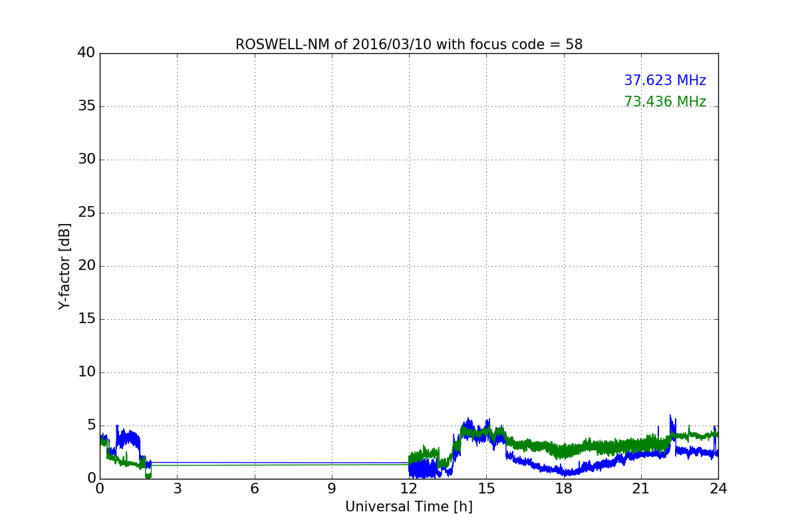Select the blue 37.623 MHz legend label

[665, 80]
